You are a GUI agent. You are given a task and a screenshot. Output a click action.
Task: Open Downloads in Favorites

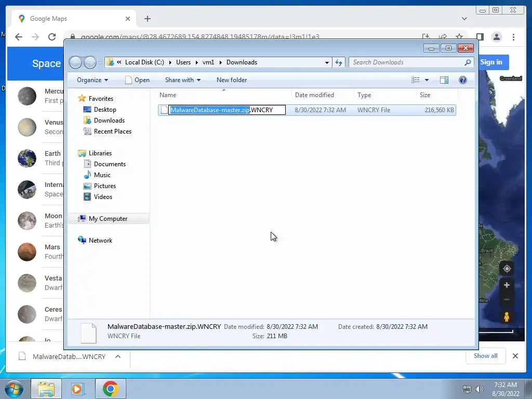coord(109,121)
